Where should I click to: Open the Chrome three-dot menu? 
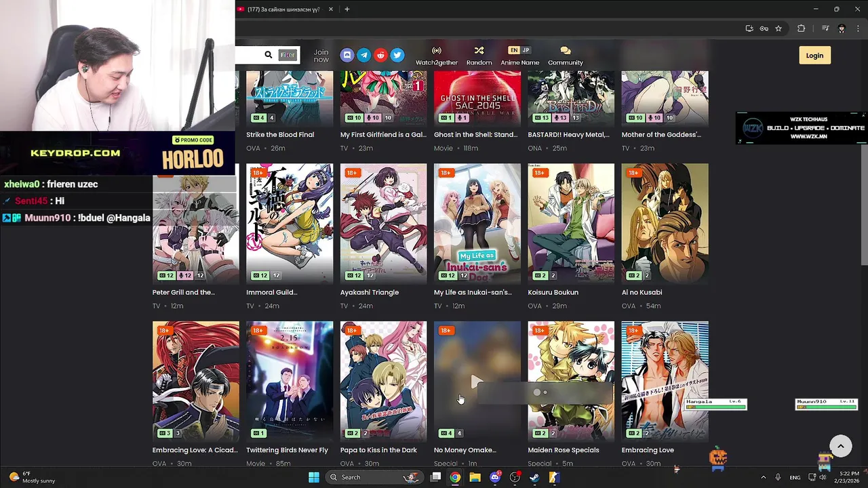[x=856, y=28]
